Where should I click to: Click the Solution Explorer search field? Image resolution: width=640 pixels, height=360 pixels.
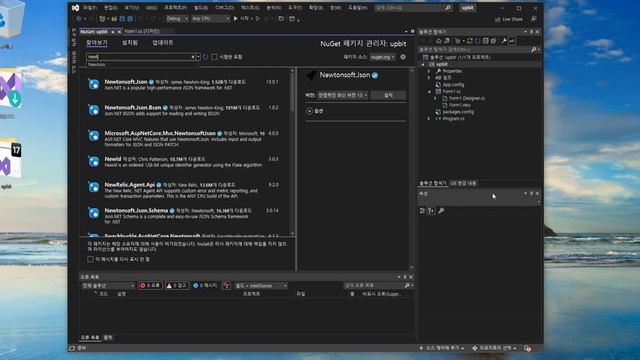coord(478,49)
